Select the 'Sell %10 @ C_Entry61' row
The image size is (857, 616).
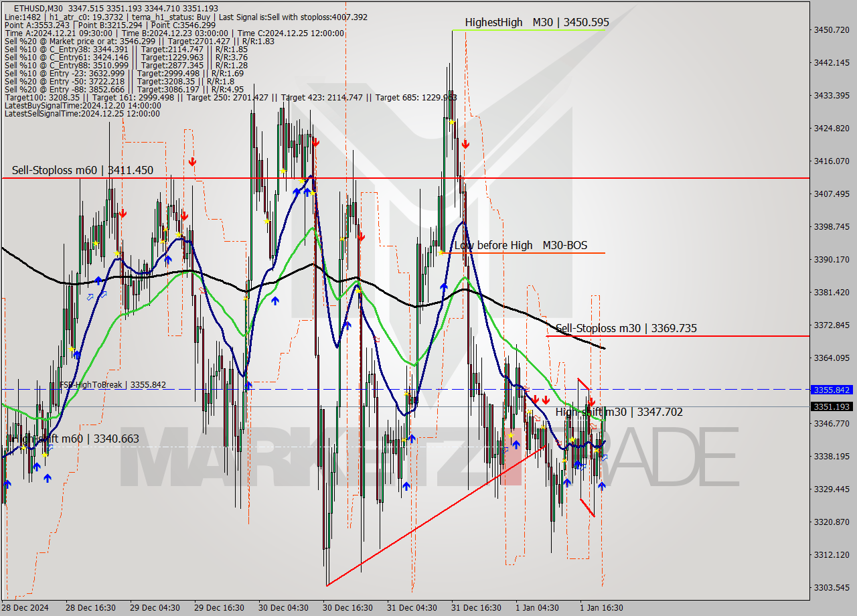click(126, 57)
